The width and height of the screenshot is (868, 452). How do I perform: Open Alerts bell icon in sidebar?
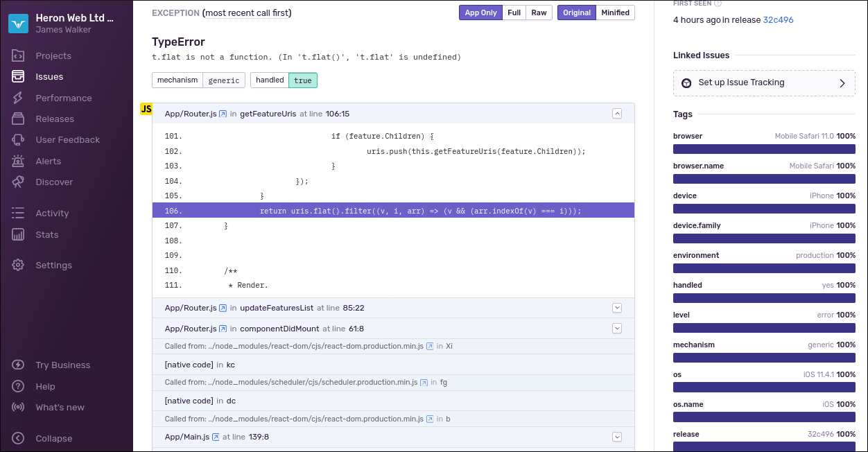(x=19, y=161)
